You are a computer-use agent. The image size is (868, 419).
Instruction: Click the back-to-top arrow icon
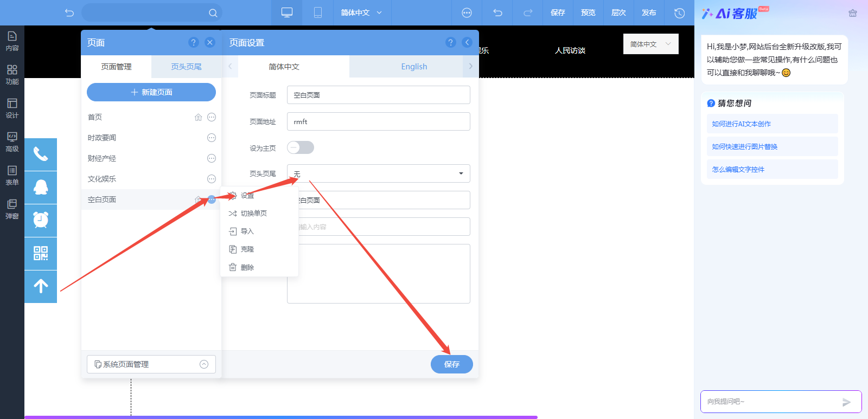pyautogui.click(x=41, y=287)
